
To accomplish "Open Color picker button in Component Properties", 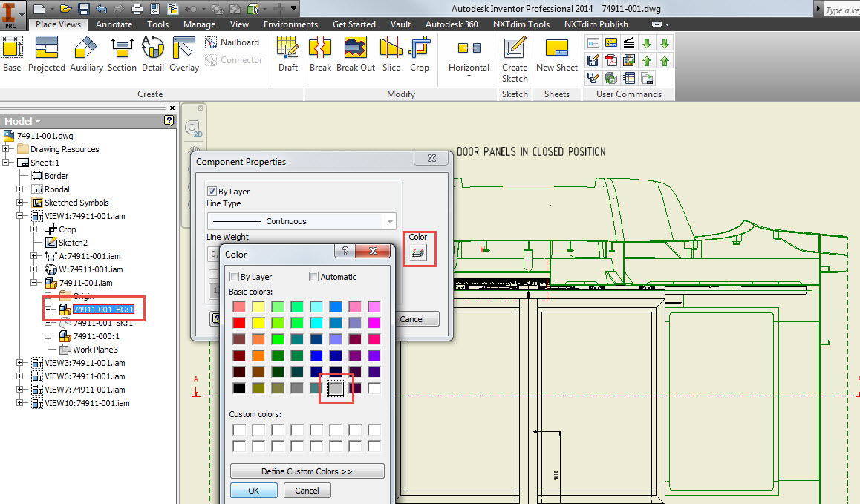I will pyautogui.click(x=418, y=253).
